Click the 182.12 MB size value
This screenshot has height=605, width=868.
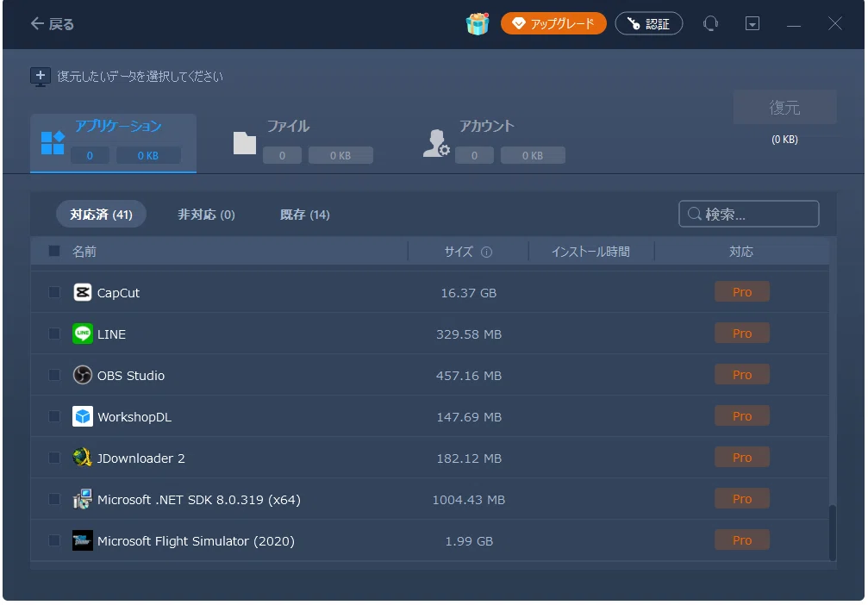tap(468, 458)
